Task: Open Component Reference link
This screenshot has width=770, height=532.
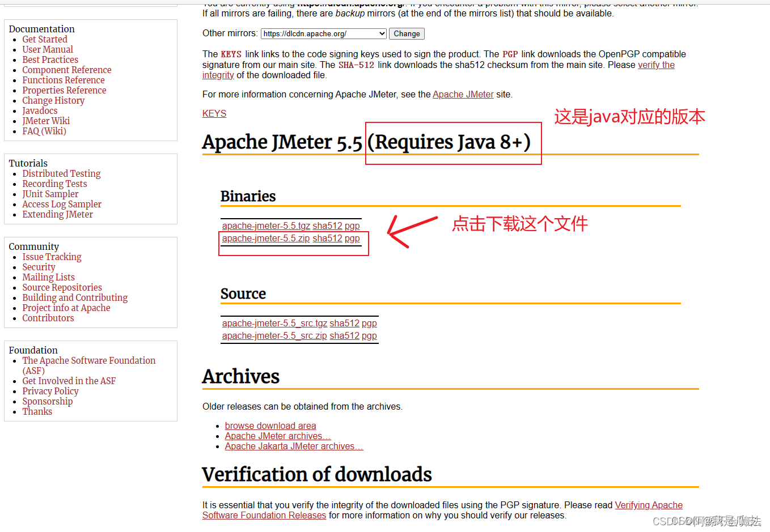Action: point(67,70)
